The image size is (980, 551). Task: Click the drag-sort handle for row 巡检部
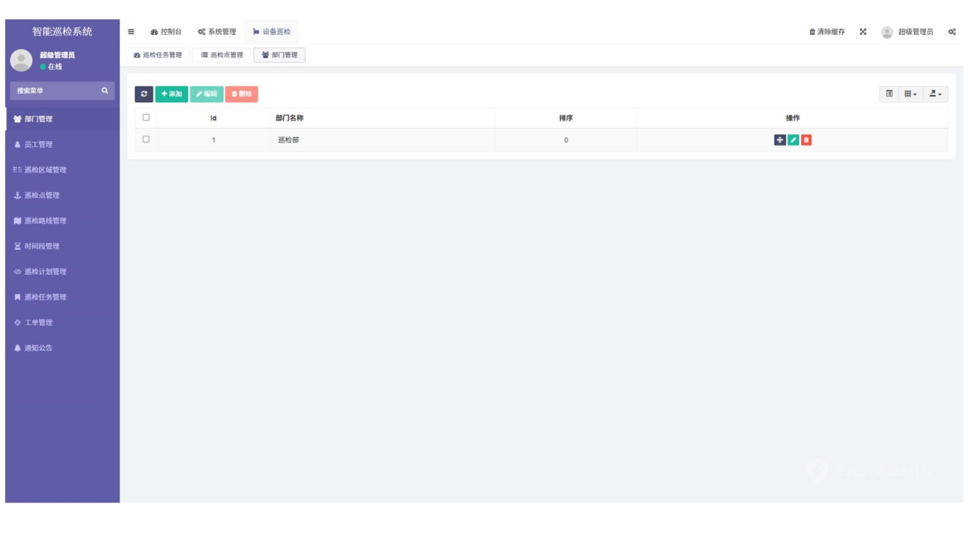[x=780, y=140]
